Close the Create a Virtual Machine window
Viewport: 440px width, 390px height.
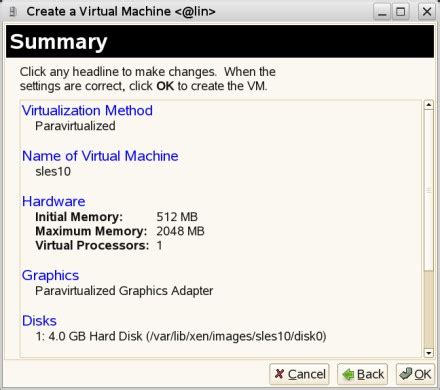(427, 12)
